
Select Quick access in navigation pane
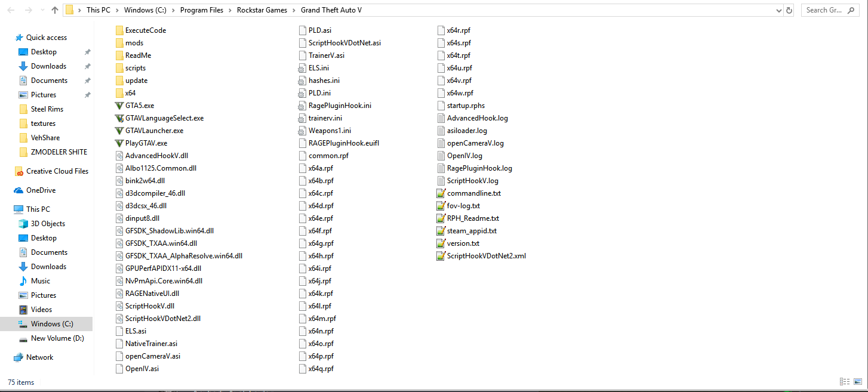coord(41,38)
